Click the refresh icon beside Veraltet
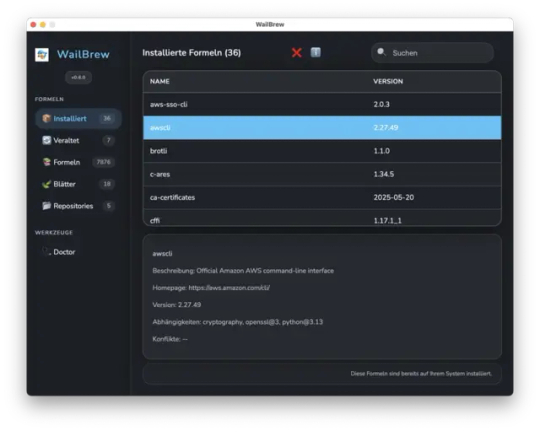Image resolution: width=540 pixels, height=431 pixels. point(46,140)
